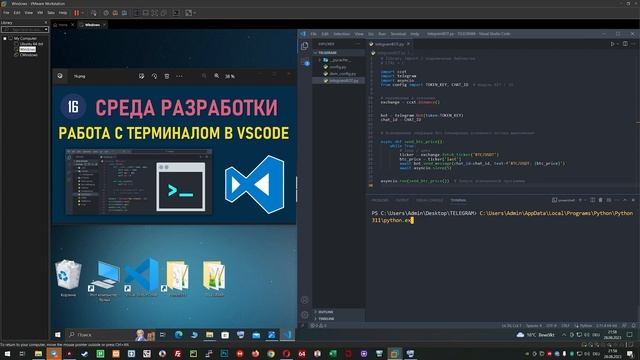The image size is (640, 360).
Task: Delete the image with the photo viewer trash icon
Action: tap(167, 76)
